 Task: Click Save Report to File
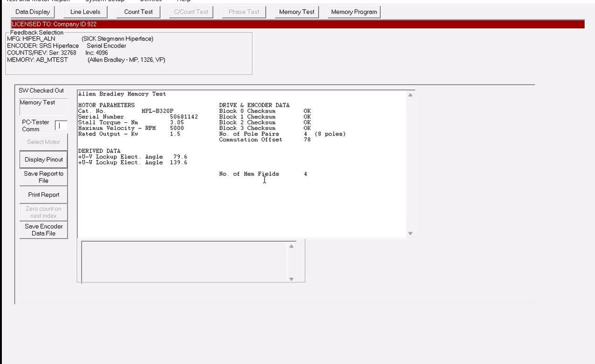(x=43, y=177)
